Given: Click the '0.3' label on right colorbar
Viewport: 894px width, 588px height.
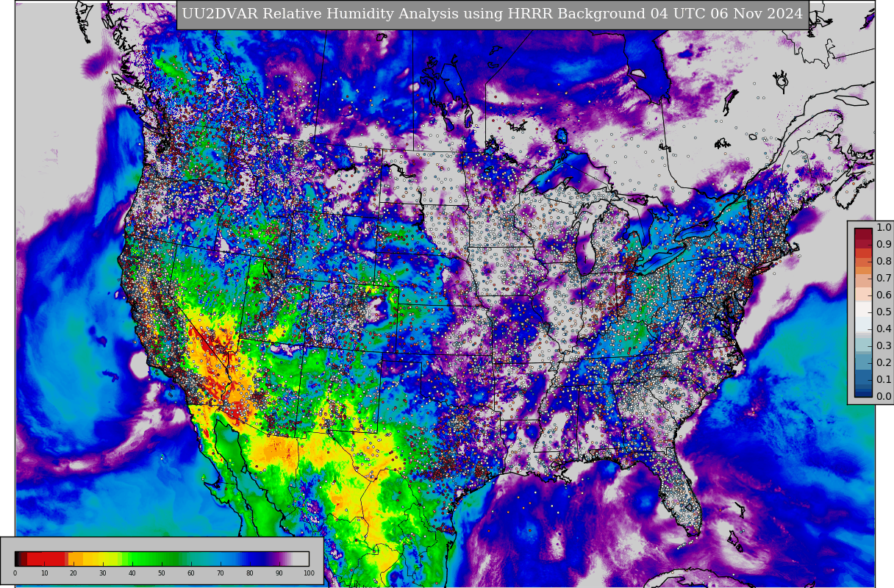Looking at the screenshot, I should point(884,345).
